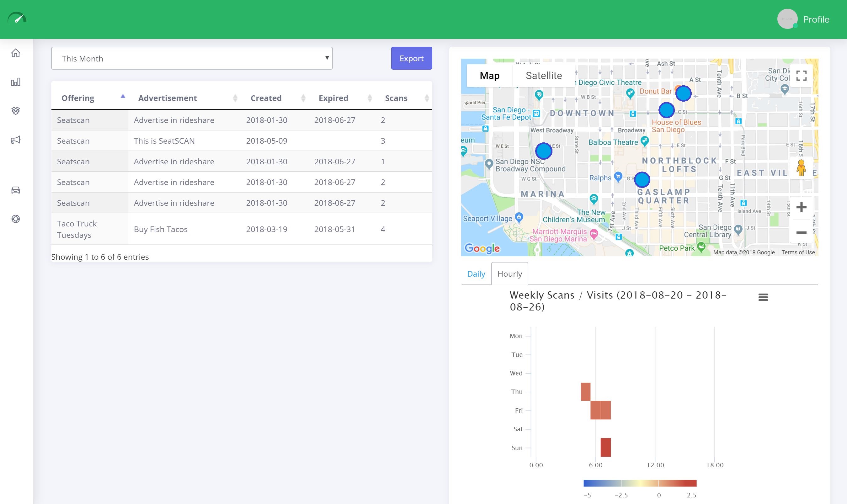Click the first Friday heatmap cell
The height and width of the screenshot is (504, 847).
coord(595,410)
